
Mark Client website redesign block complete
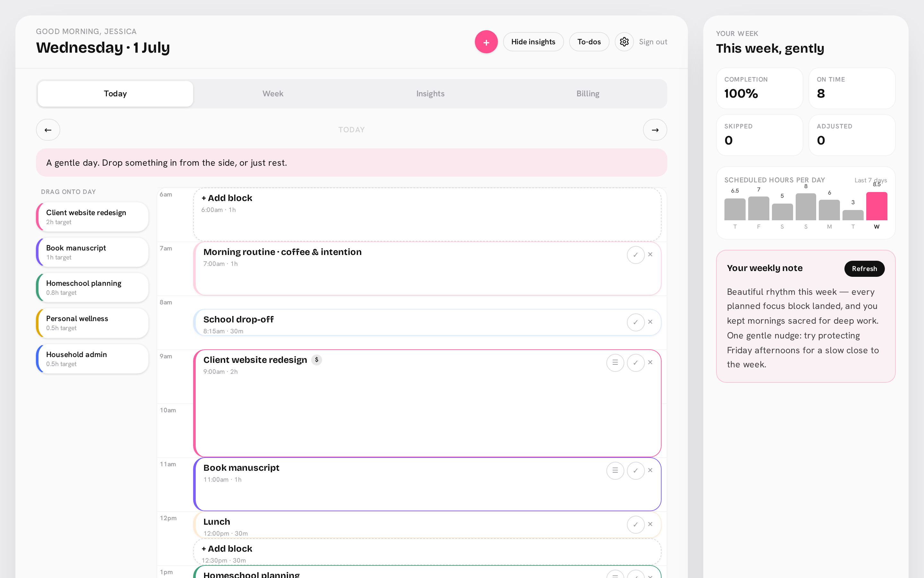[x=635, y=363]
